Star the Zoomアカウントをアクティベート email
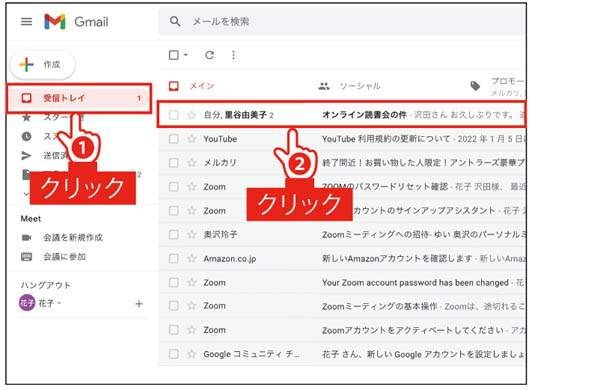The height and width of the screenshot is (390, 600). [x=192, y=330]
